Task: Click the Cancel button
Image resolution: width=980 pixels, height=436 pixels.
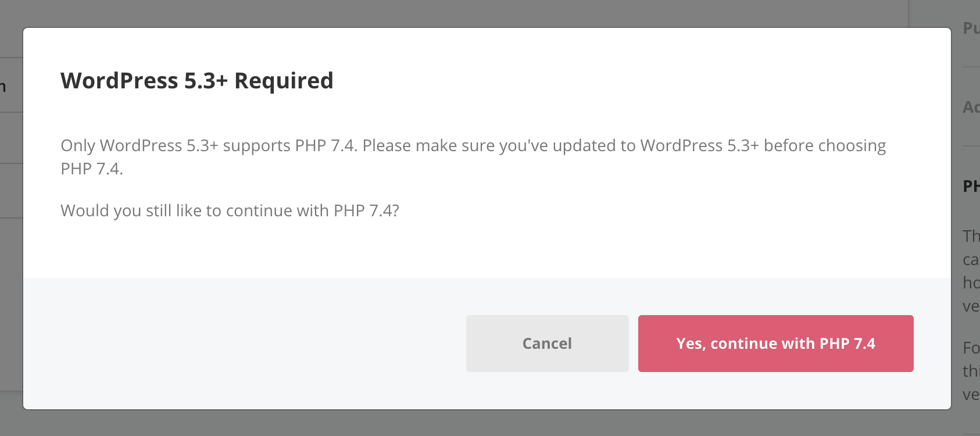Action: click(547, 344)
